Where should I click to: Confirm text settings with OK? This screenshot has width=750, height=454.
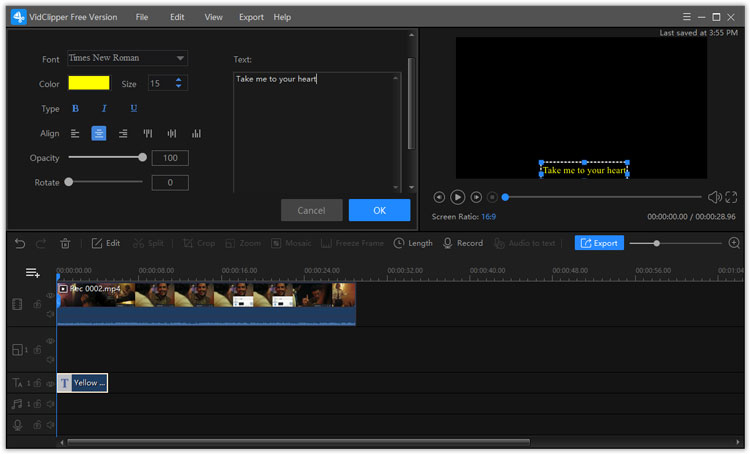(379, 210)
